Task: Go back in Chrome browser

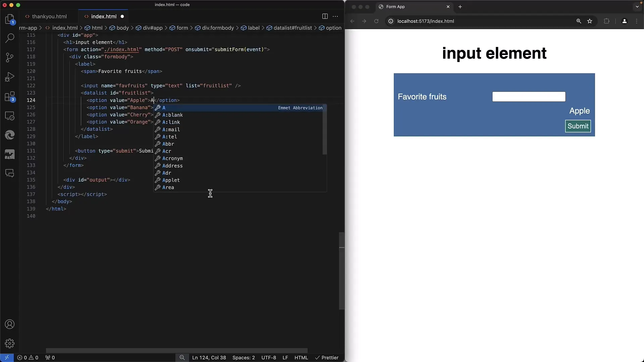Action: click(x=352, y=21)
